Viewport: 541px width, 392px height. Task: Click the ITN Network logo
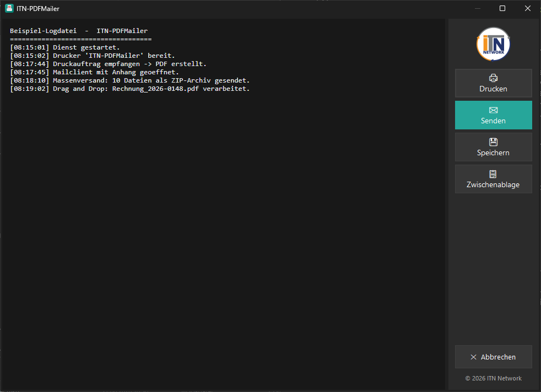click(494, 44)
